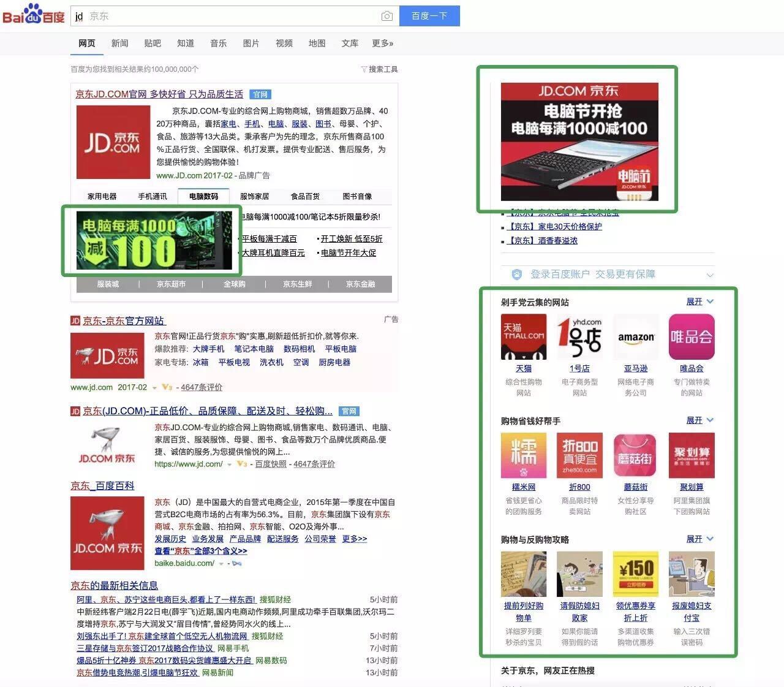Click the 聚划算 icon
This screenshot has height=687, width=784.
(x=692, y=455)
